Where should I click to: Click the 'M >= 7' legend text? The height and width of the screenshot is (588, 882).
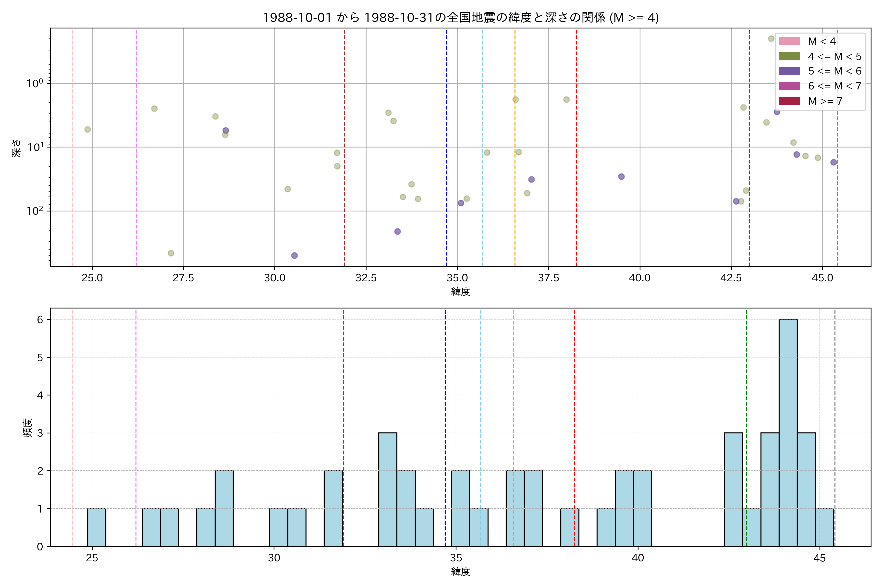coord(825,101)
